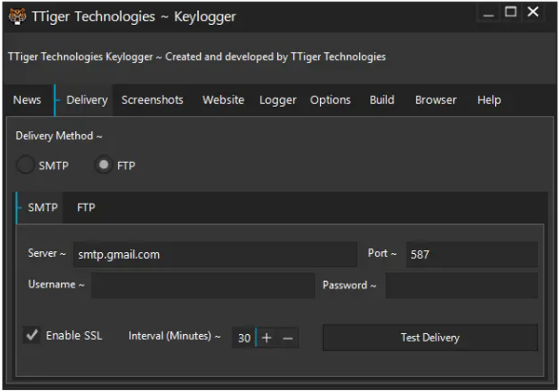The width and height of the screenshot is (559, 392).
Task: Switch to the Build tab
Action: (x=382, y=100)
